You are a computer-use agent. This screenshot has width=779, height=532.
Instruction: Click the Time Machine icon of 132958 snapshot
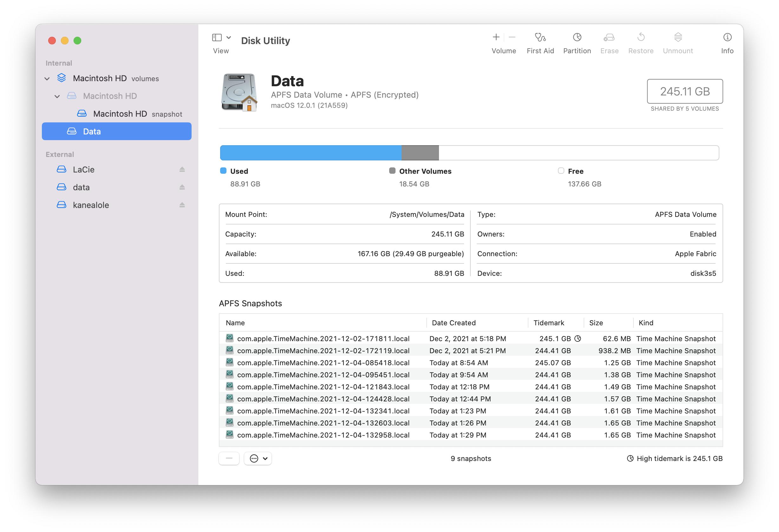230,435
